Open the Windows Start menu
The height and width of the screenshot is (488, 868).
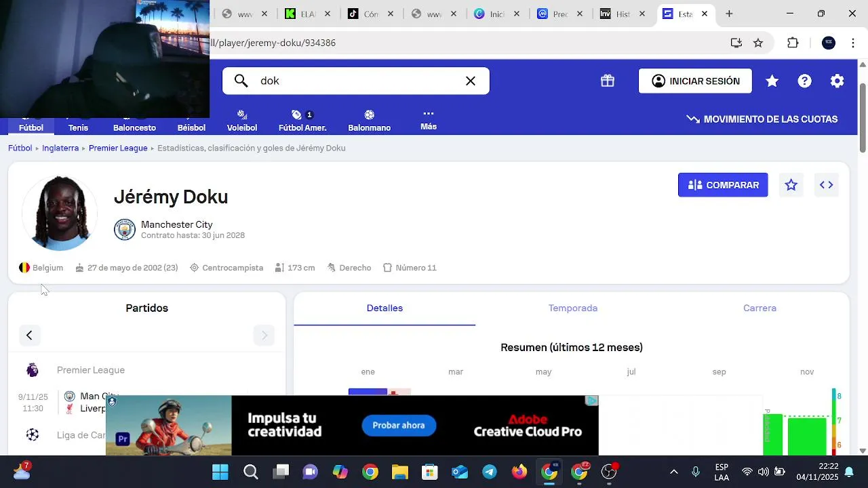[220, 472]
